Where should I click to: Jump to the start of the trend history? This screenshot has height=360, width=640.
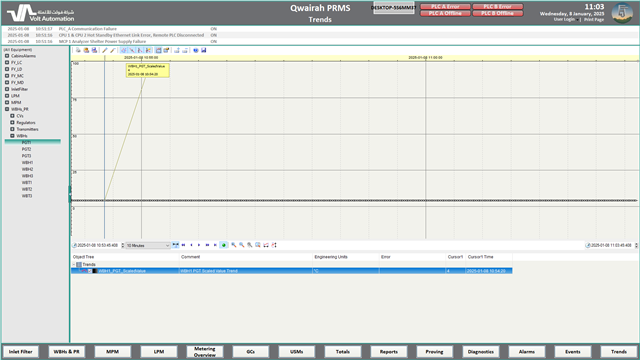[x=183, y=245]
